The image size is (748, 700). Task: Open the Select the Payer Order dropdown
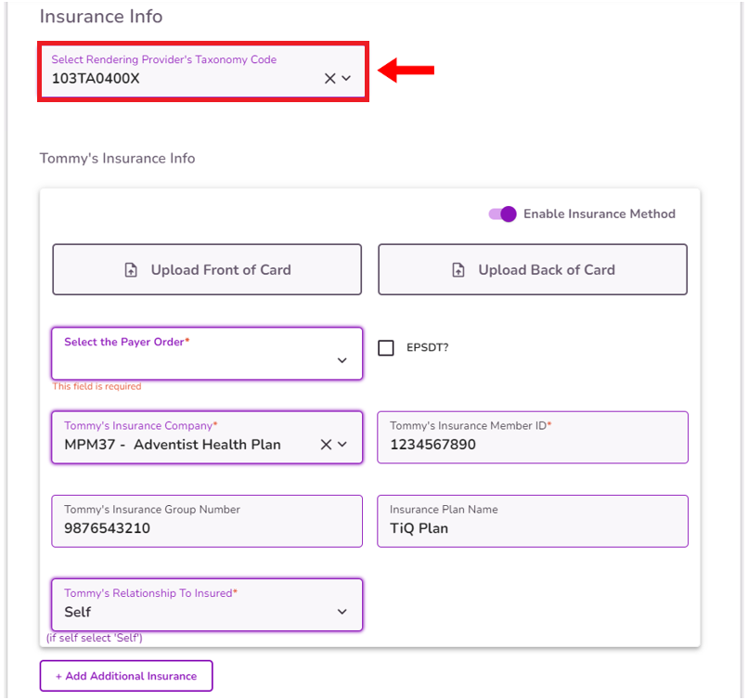206,354
